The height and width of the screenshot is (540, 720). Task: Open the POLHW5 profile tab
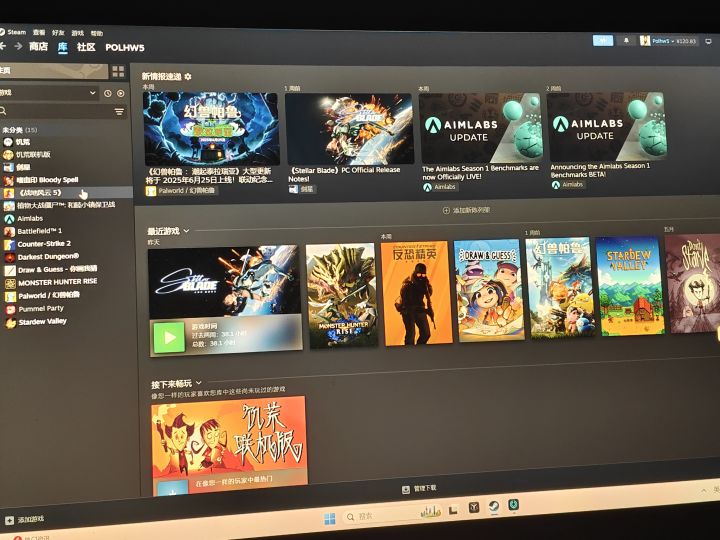point(124,48)
